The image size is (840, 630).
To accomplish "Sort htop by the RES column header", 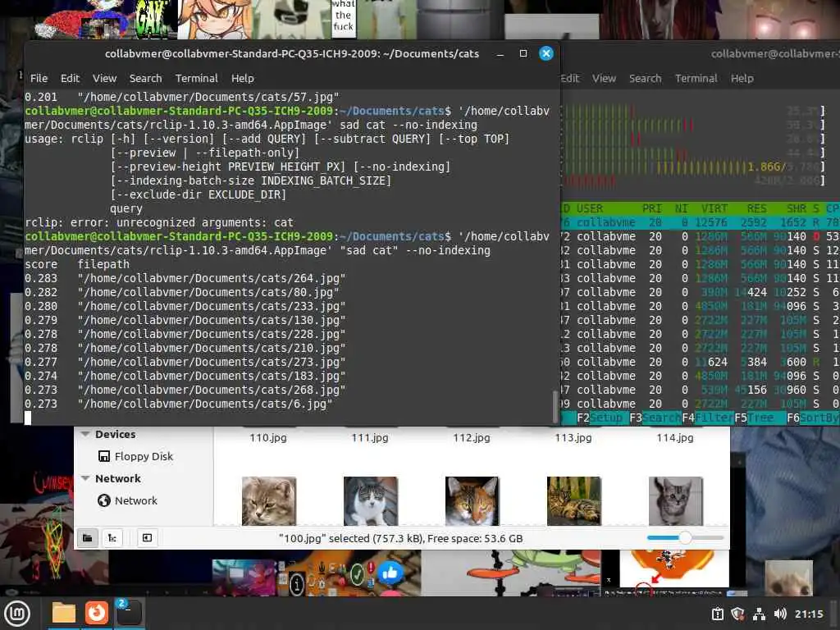I will (x=757, y=208).
